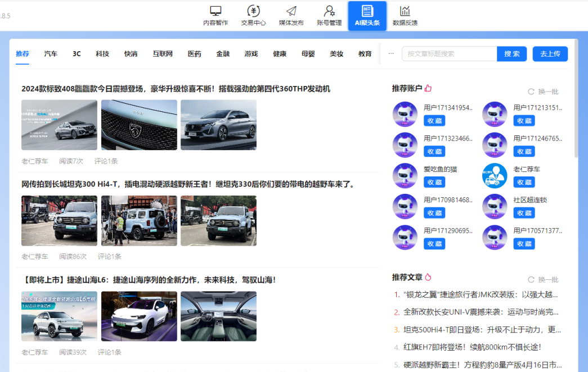Image resolution: width=588 pixels, height=372 pixels.
Task: Open avatar of 用户170571377..
Action: 495,237
